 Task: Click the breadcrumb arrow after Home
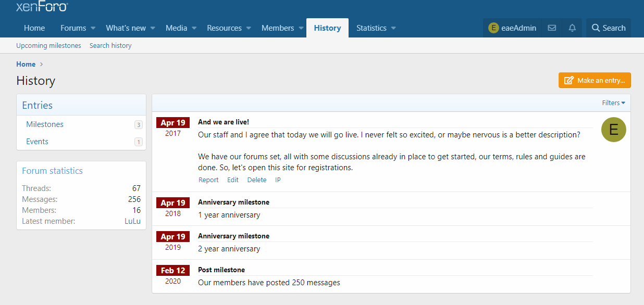click(x=42, y=65)
